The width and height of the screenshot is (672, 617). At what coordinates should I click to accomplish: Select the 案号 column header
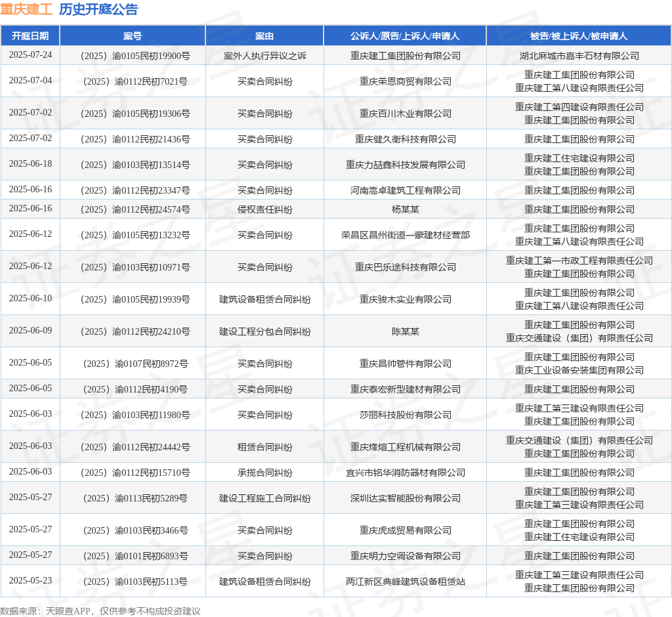coord(133,36)
